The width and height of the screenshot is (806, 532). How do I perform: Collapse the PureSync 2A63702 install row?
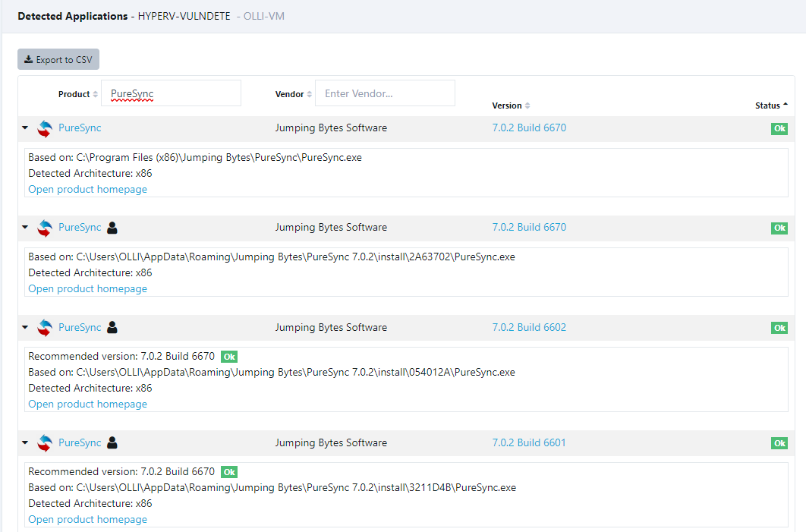pos(25,227)
